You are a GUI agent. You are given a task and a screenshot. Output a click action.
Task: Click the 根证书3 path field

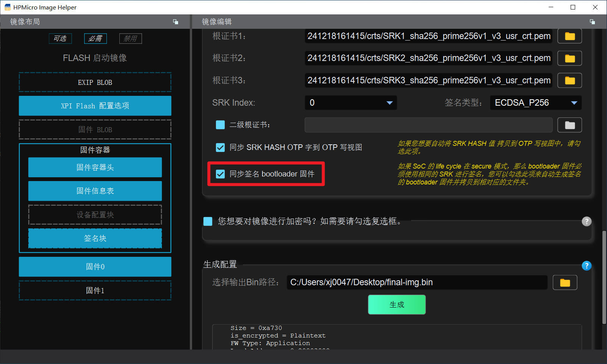[429, 80]
